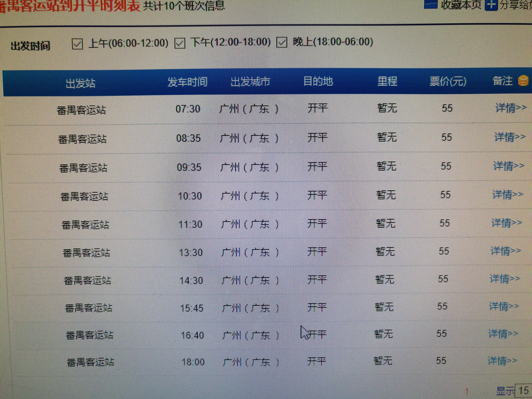Click the orange icon beside 备注
This screenshot has height=399, width=532.
pyautogui.click(x=523, y=81)
